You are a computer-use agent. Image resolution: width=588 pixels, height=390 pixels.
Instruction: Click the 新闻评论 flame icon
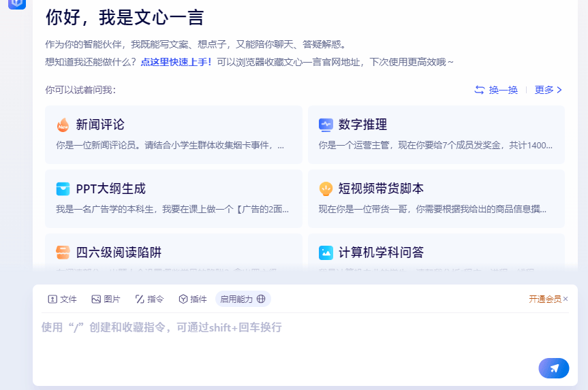63,125
